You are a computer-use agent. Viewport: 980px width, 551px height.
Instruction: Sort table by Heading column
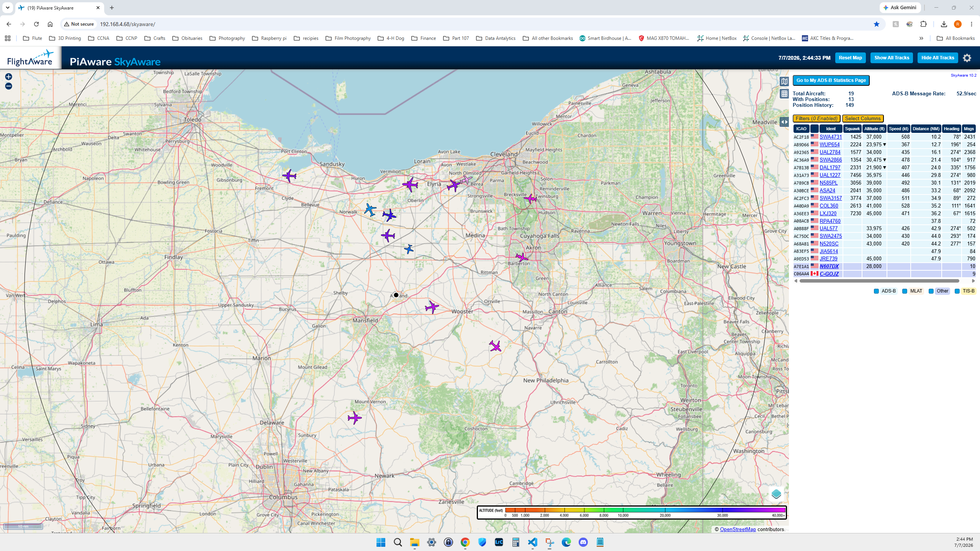tap(951, 129)
